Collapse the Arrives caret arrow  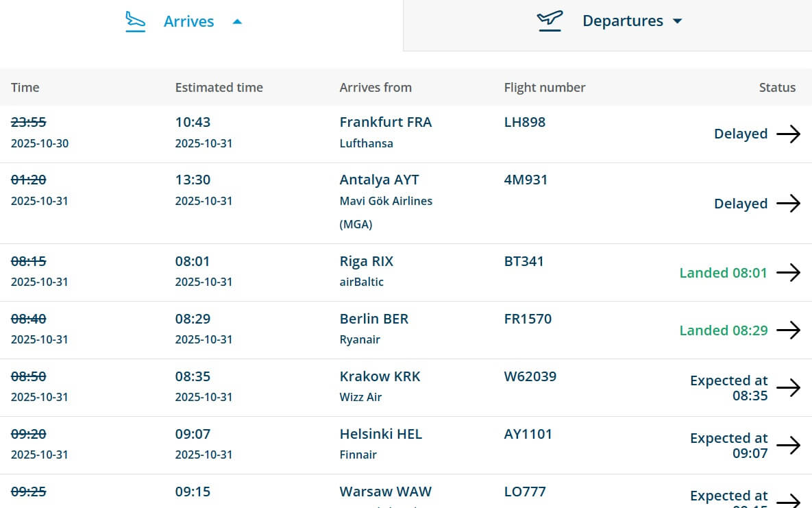coord(237,22)
